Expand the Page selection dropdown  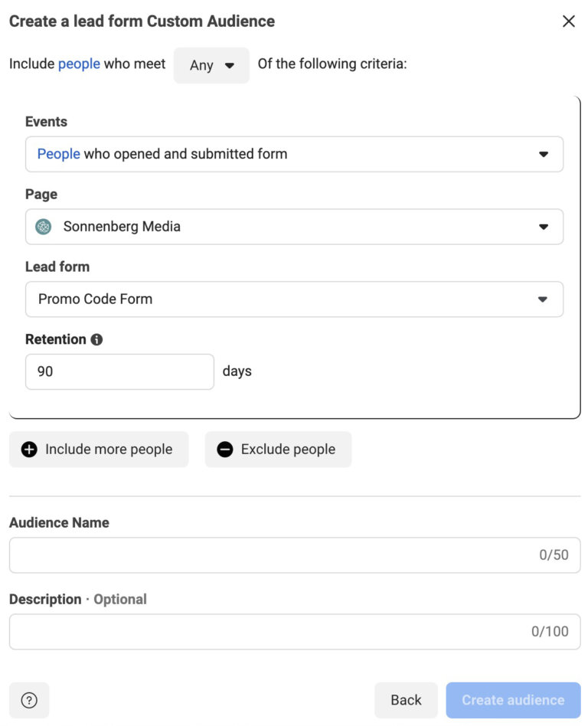pyautogui.click(x=294, y=226)
